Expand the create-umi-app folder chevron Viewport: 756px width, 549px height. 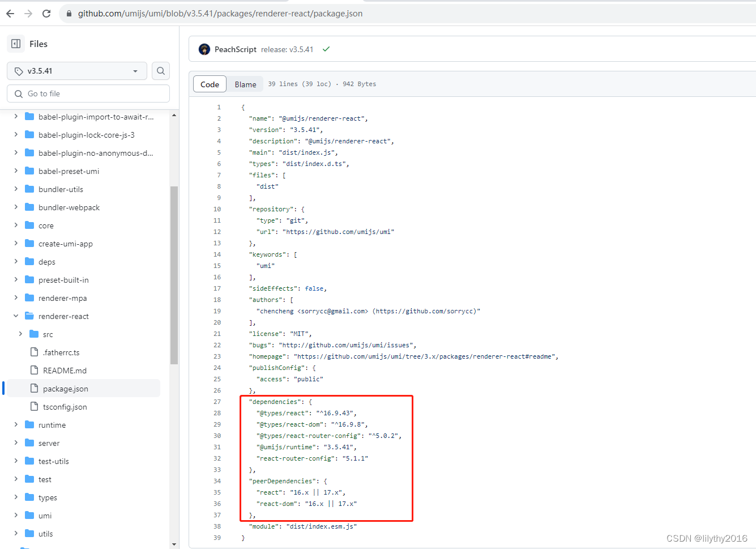16,244
